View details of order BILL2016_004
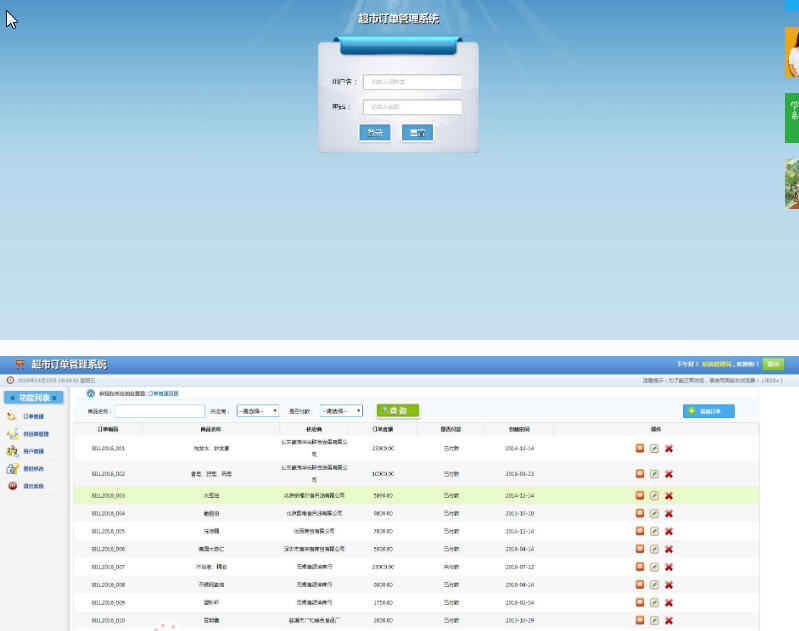Screen dimensions: 799x631 coord(640,513)
